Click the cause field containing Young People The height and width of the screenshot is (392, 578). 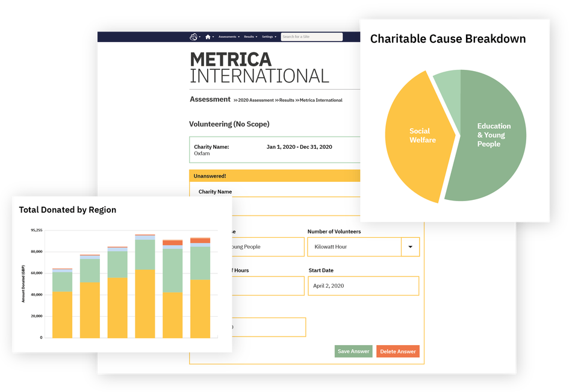tap(268, 246)
